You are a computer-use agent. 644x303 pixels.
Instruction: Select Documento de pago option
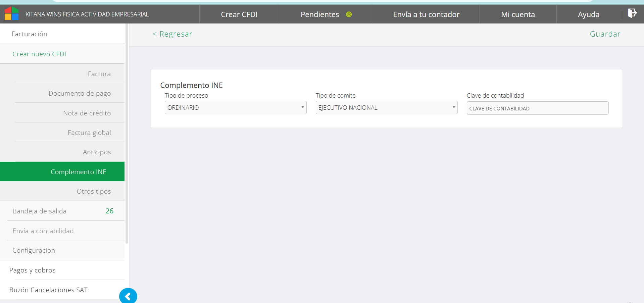(80, 93)
